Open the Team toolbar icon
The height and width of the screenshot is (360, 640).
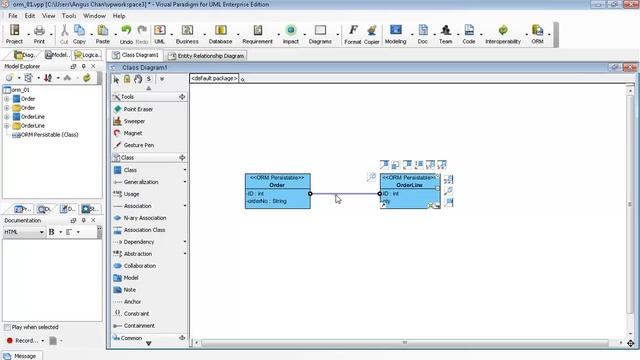click(x=445, y=34)
